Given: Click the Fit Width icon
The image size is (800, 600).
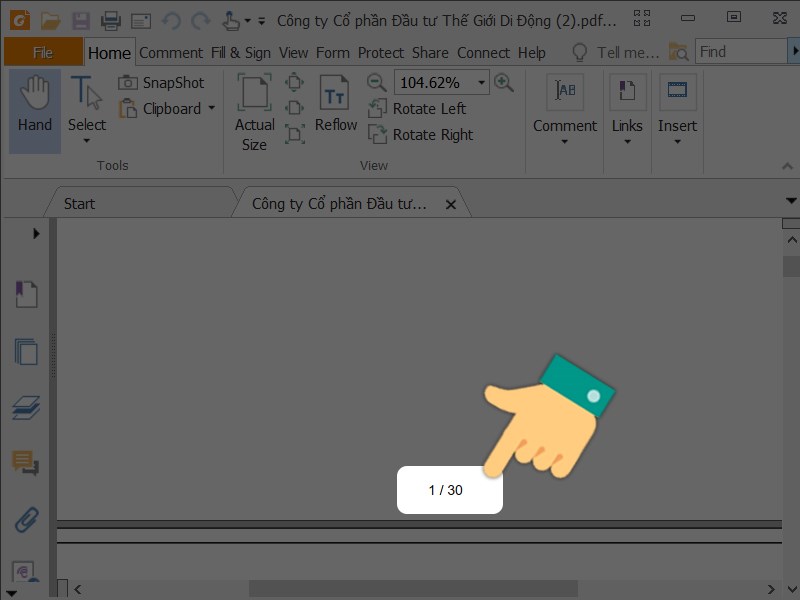Looking at the screenshot, I should tap(295, 108).
